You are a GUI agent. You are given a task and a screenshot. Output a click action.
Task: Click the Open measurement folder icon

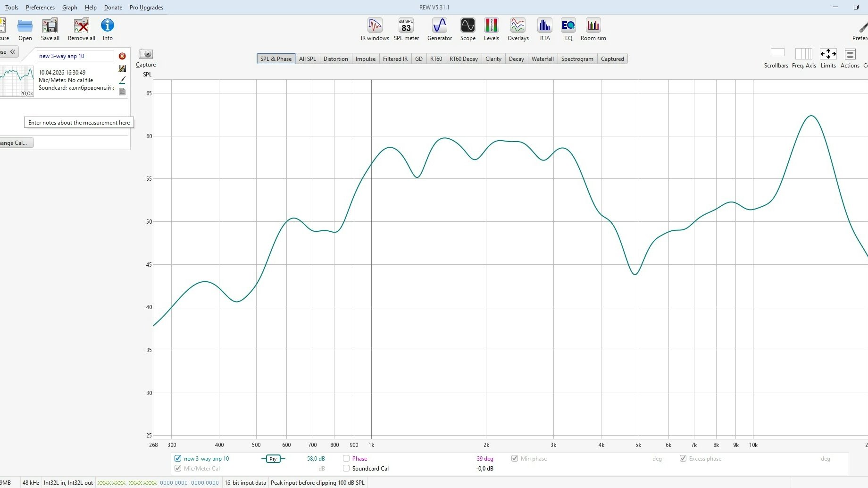pos(25,29)
